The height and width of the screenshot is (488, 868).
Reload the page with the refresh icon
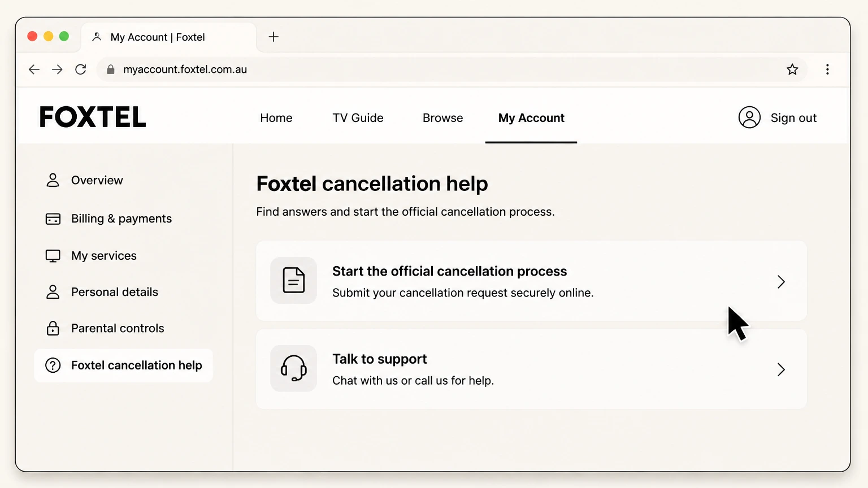(81, 69)
